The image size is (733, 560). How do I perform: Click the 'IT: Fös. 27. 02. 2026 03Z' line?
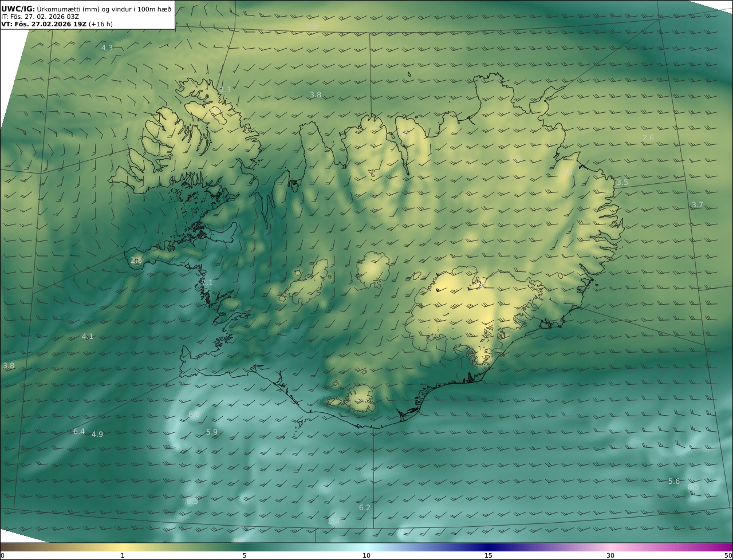click(40, 17)
